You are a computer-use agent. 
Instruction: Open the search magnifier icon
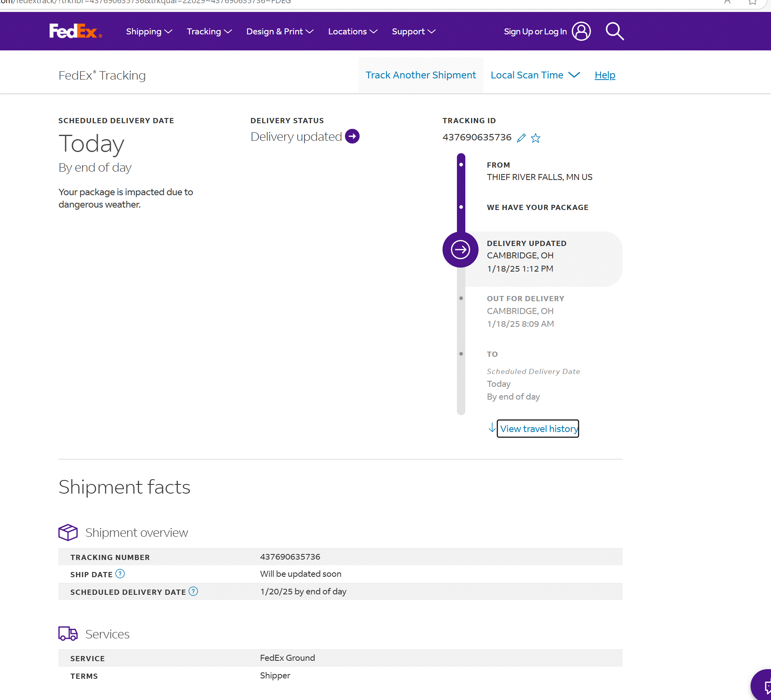pyautogui.click(x=615, y=31)
